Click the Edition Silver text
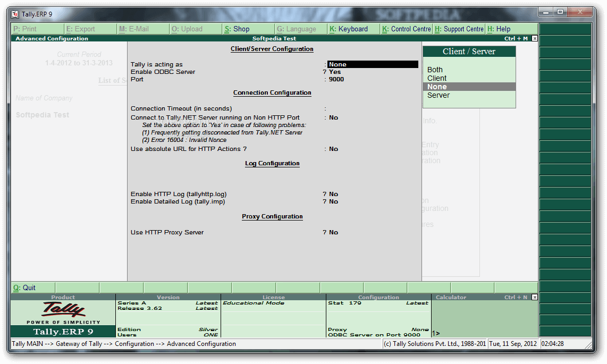This screenshot has height=364, width=607. [167, 329]
